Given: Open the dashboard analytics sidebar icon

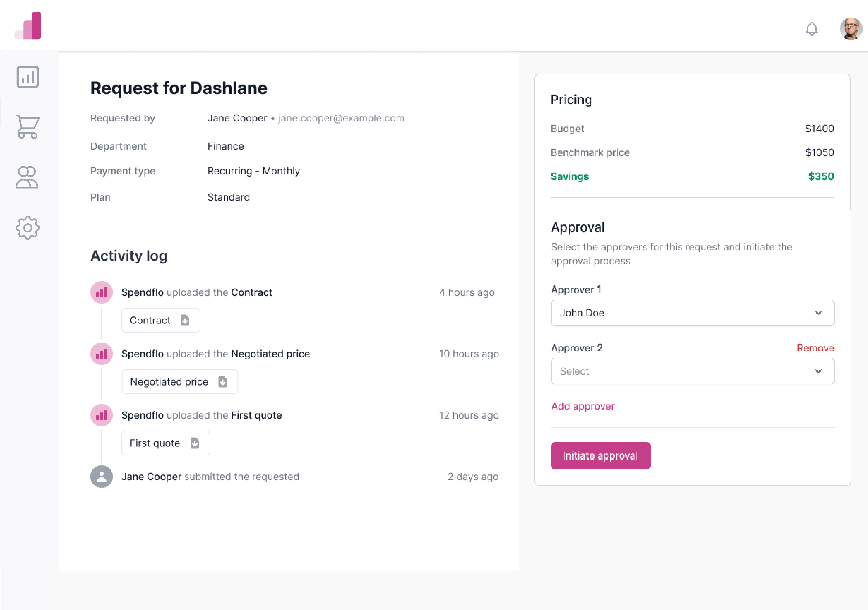Looking at the screenshot, I should [x=28, y=77].
